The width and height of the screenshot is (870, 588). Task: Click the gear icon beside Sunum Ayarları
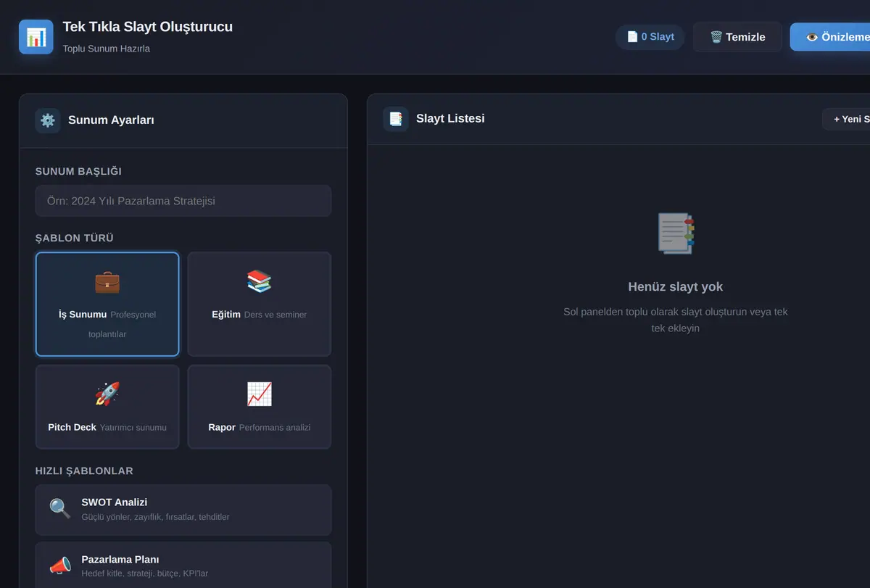pyautogui.click(x=48, y=120)
